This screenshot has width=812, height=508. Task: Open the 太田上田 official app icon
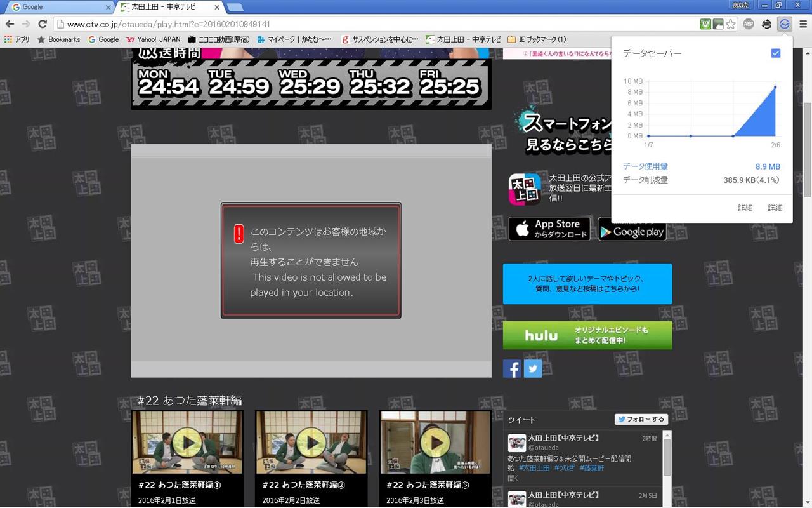pyautogui.click(x=525, y=189)
